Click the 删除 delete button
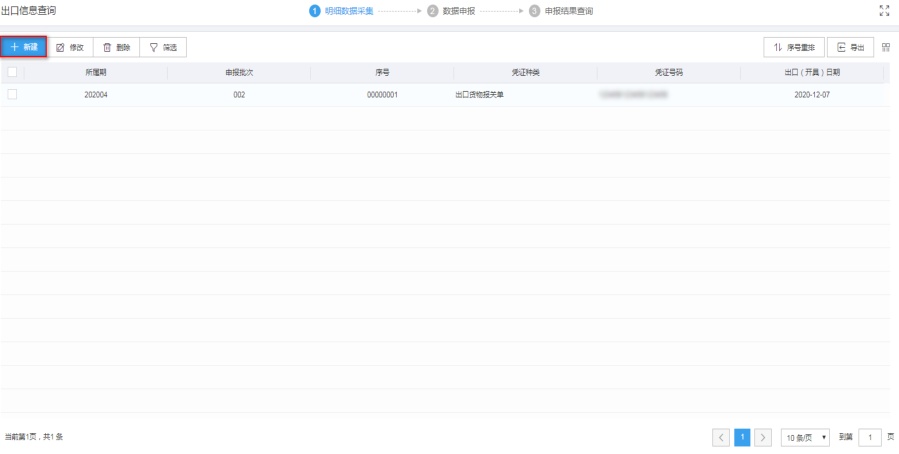 click(x=116, y=48)
